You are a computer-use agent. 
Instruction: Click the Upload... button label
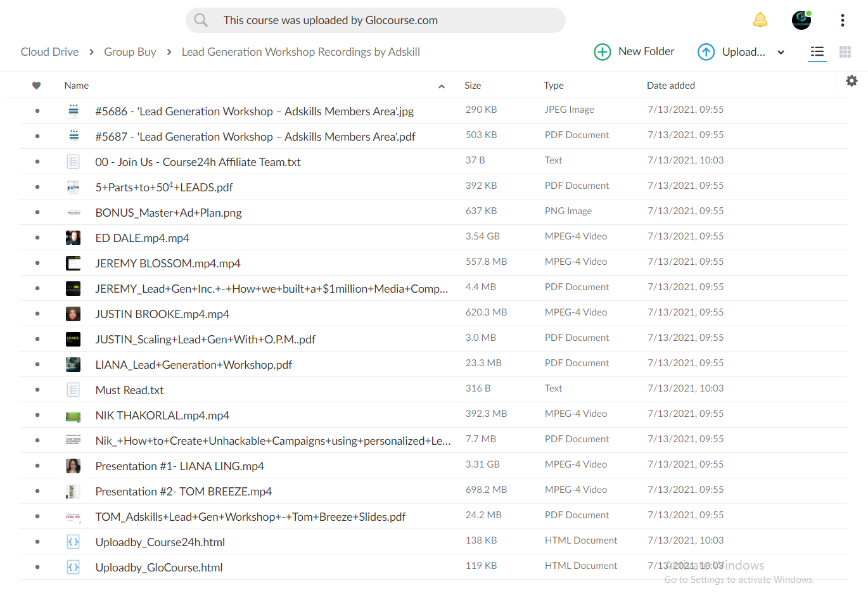tap(744, 52)
